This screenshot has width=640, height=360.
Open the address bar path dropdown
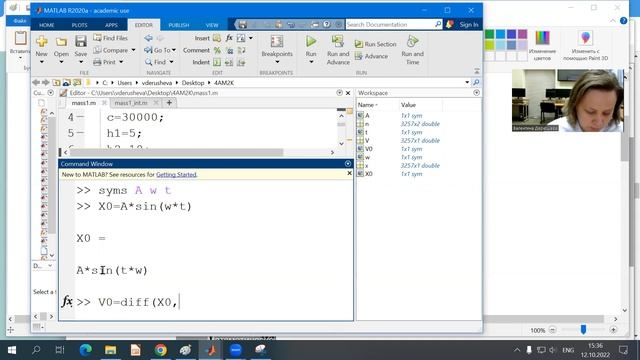coord(467,82)
